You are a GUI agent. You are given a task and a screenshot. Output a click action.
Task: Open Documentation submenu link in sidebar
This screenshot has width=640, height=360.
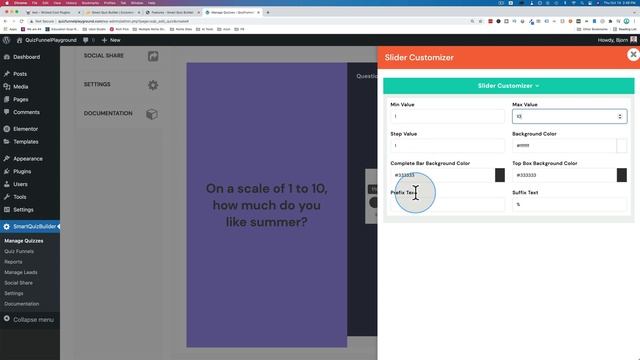pyautogui.click(x=22, y=304)
